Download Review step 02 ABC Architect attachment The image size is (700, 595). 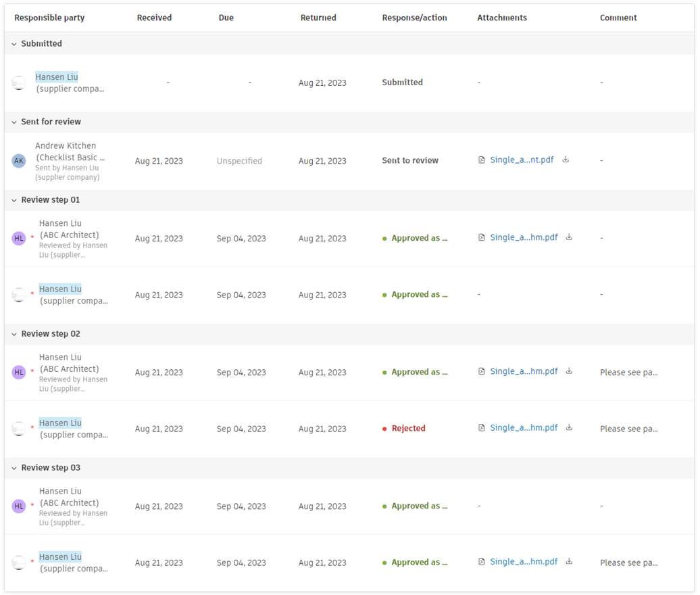point(569,371)
